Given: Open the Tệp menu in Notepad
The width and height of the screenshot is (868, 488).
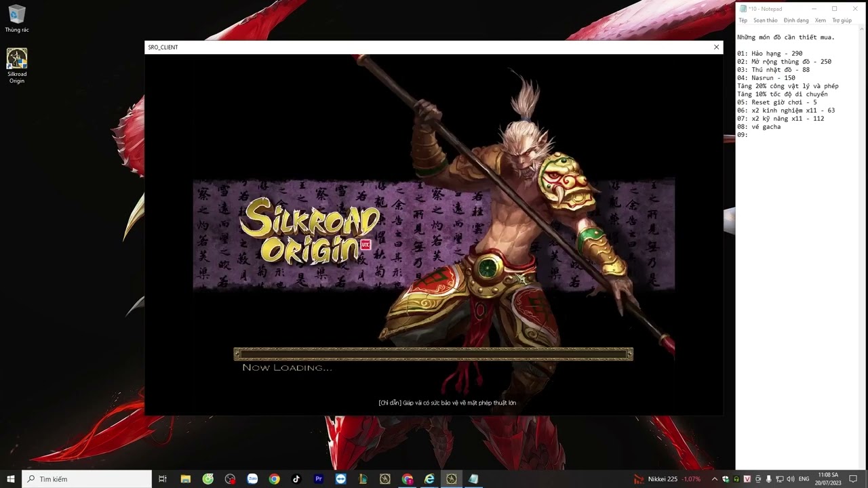Looking at the screenshot, I should (743, 20).
